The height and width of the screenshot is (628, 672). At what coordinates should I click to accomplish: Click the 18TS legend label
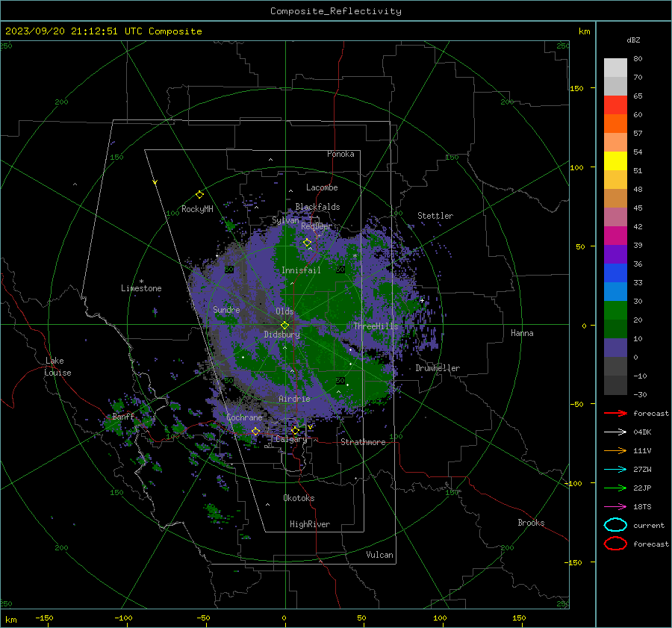coord(642,507)
